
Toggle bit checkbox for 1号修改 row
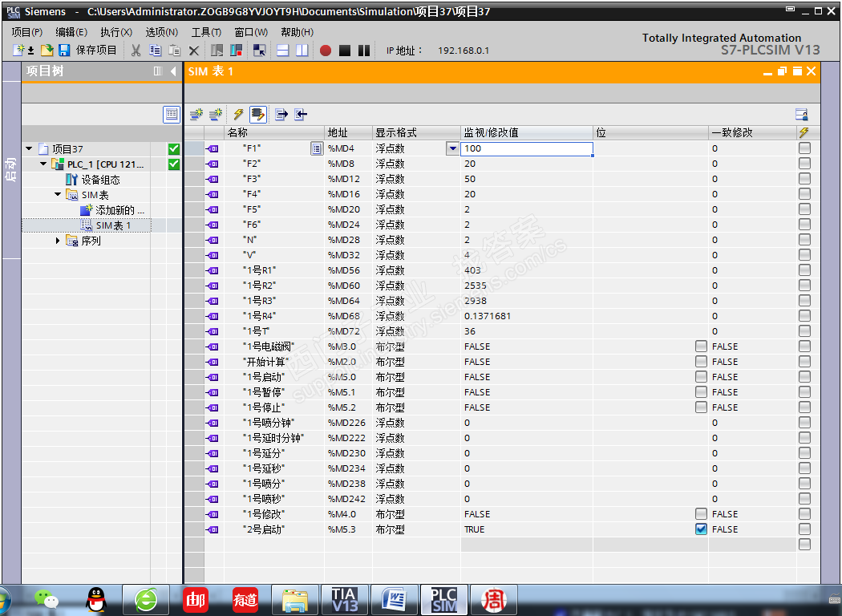[701, 514]
